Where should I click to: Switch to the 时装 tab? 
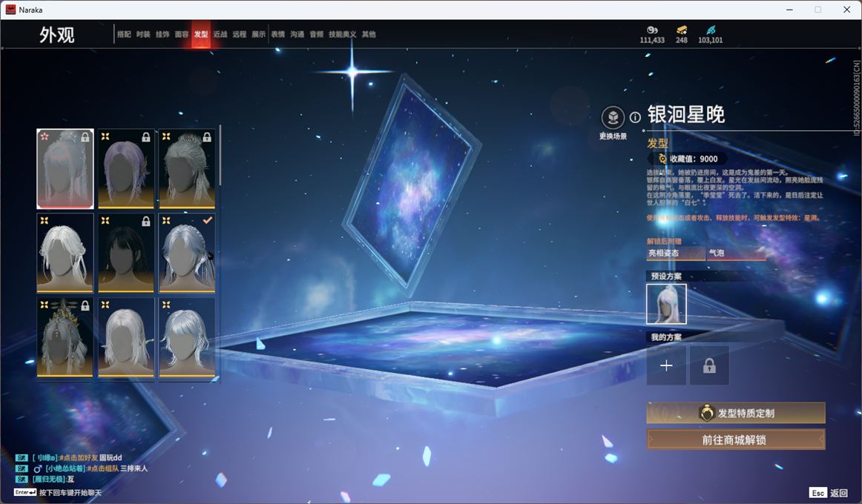(x=143, y=34)
